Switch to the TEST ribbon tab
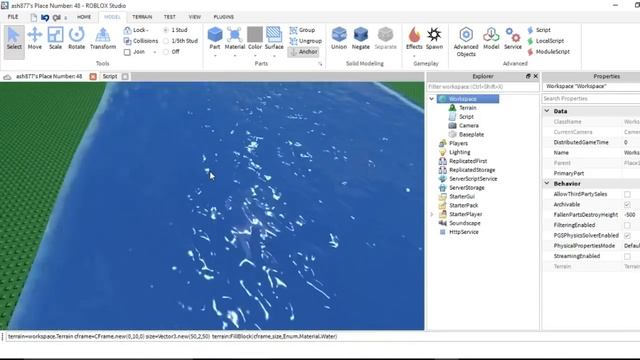640x360 pixels. tap(169, 17)
